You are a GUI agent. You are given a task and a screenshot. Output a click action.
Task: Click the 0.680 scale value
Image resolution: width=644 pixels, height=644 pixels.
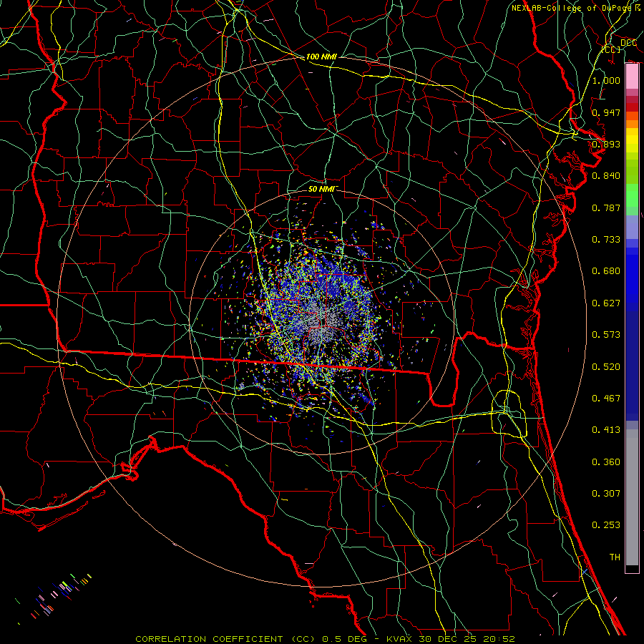[x=606, y=270]
